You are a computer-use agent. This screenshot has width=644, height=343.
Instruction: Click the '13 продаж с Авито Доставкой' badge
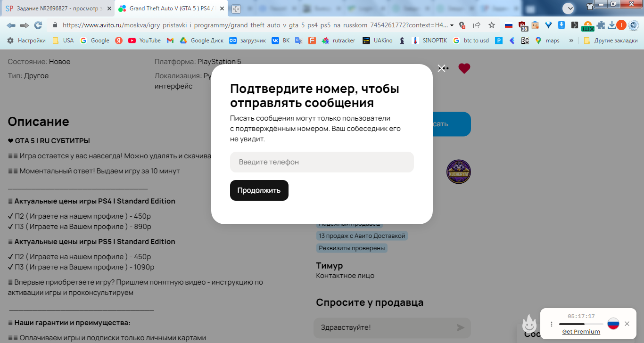tap(362, 236)
